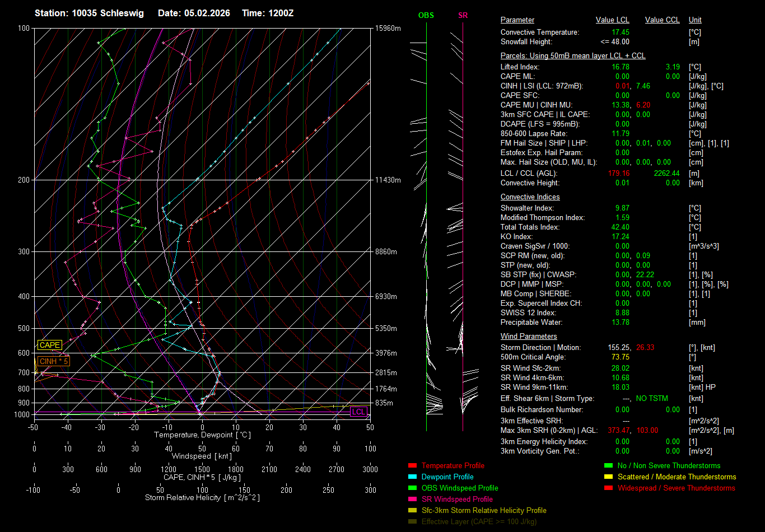Click the red Temperature Profile legend swatch
The height and width of the screenshot is (532, 765).
(413, 466)
